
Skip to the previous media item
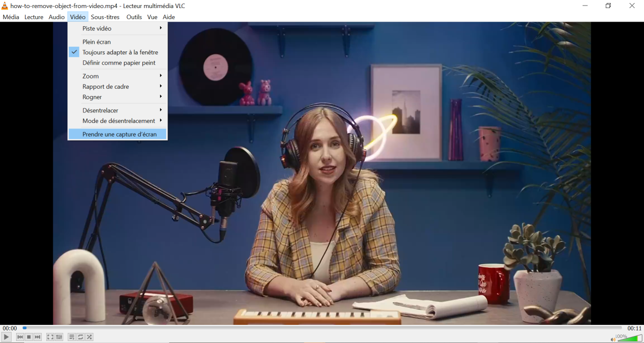pos(20,337)
